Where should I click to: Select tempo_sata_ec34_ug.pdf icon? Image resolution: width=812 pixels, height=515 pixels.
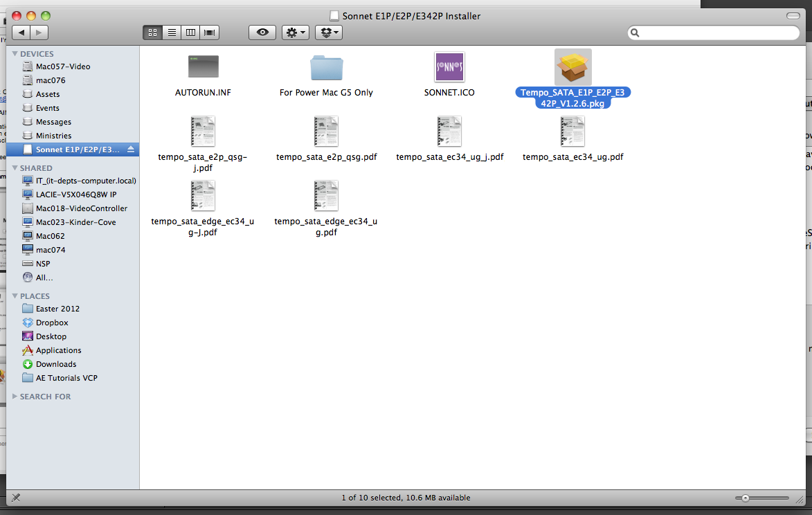pyautogui.click(x=572, y=132)
